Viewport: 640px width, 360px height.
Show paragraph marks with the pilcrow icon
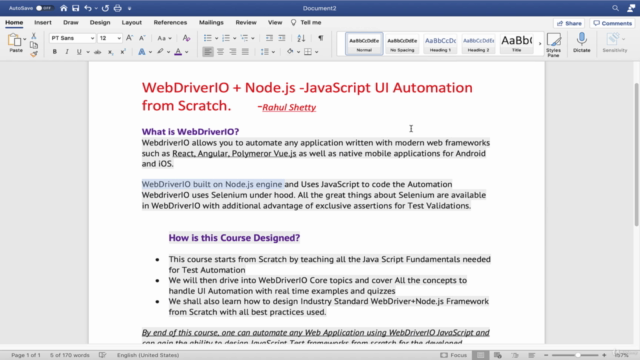click(x=321, y=38)
